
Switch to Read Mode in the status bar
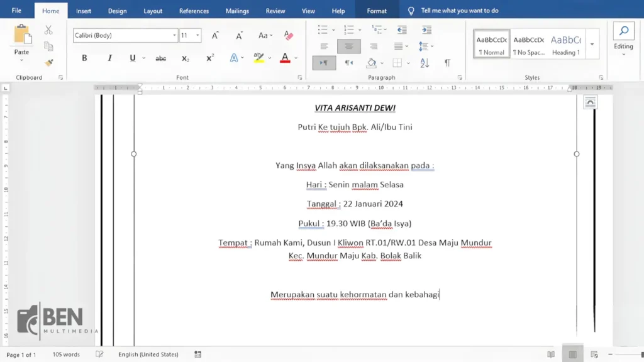pyautogui.click(x=550, y=354)
